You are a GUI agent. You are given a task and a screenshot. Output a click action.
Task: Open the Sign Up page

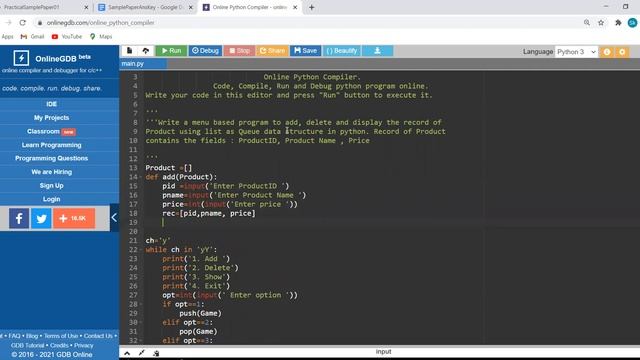(51, 185)
